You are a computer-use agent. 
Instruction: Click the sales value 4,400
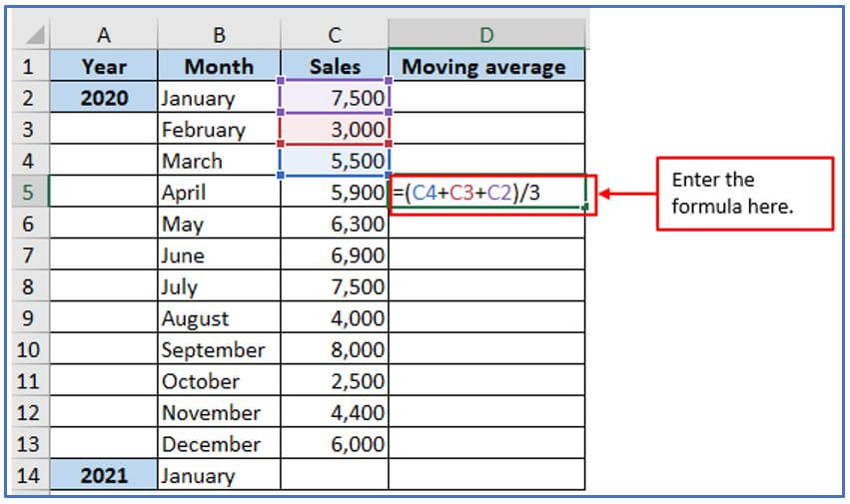click(x=335, y=412)
